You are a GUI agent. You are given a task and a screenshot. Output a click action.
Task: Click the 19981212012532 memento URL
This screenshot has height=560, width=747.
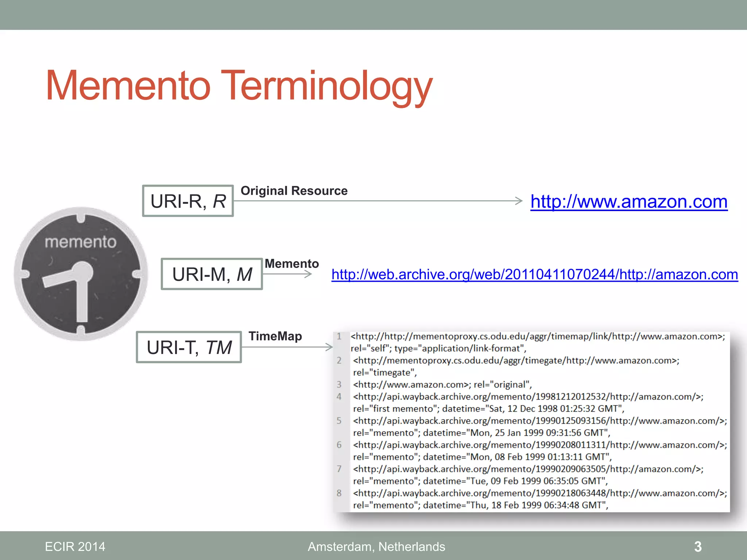[x=528, y=396]
